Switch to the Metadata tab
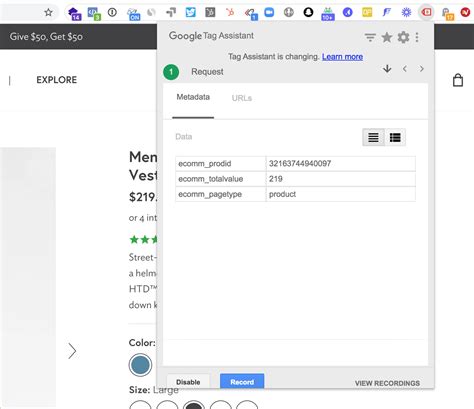This screenshot has height=409, width=474. 193,97
